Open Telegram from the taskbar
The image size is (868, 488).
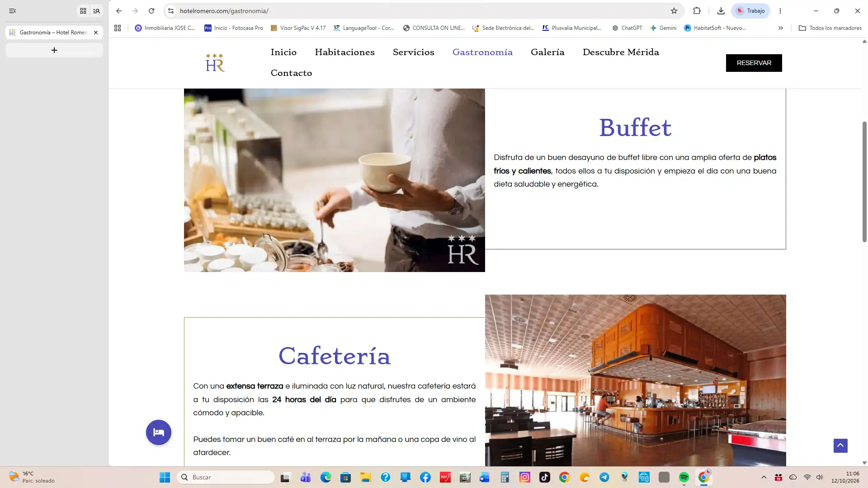pyautogui.click(x=604, y=477)
